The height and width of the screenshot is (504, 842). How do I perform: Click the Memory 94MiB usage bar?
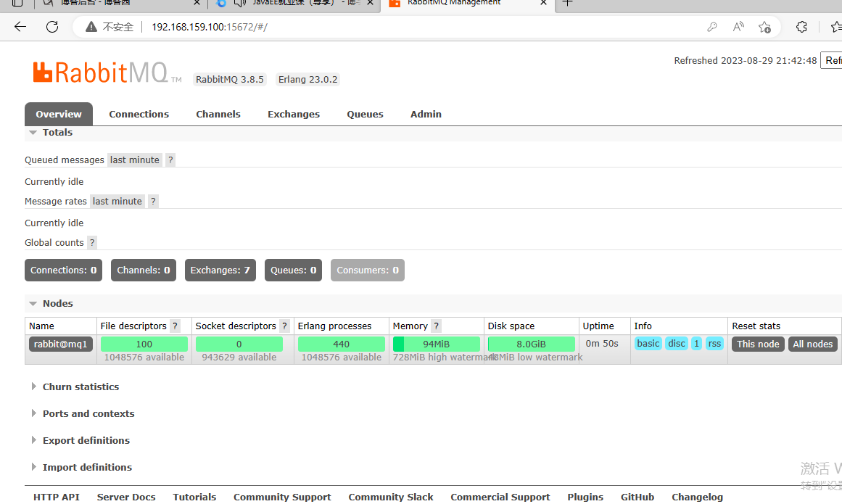coord(437,344)
